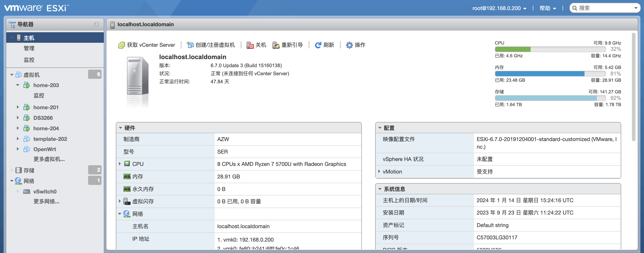
Task: Expand the home-201 tree node
Action: (18, 107)
